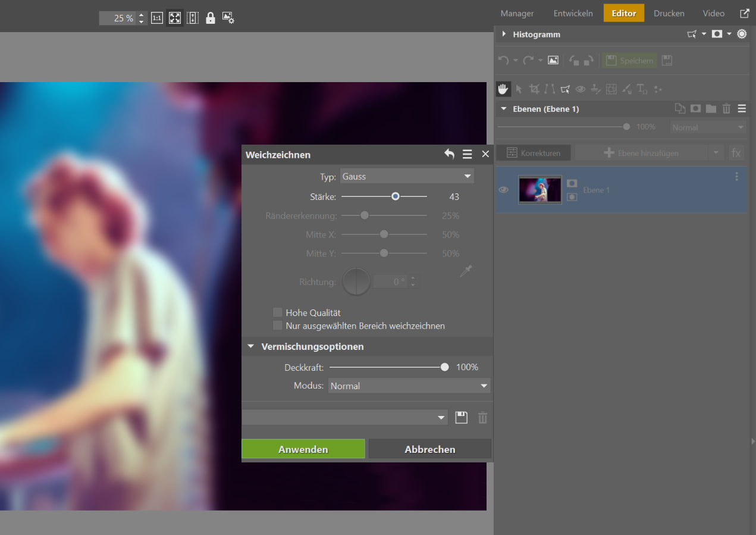Click the save preset floppy disk icon

click(461, 418)
